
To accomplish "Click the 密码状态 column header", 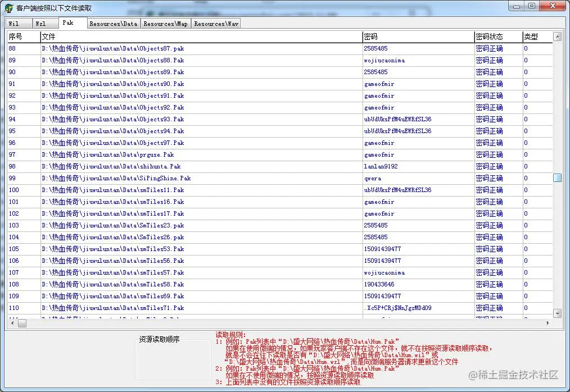I will pyautogui.click(x=499, y=37).
